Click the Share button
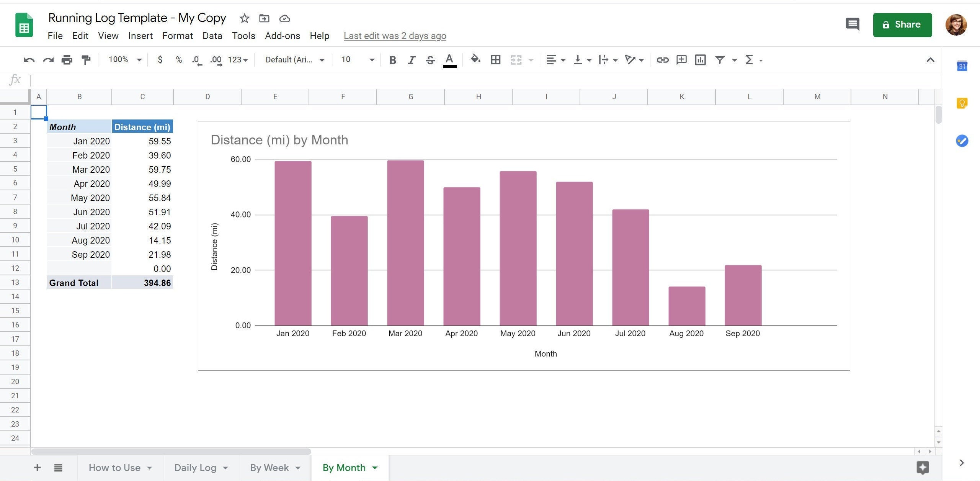 (902, 25)
